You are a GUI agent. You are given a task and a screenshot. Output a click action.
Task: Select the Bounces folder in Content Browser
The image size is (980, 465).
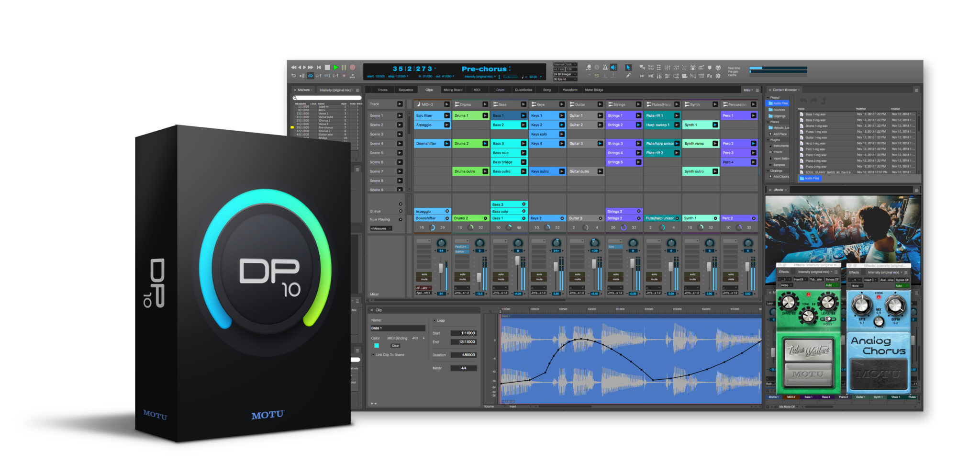click(x=779, y=110)
